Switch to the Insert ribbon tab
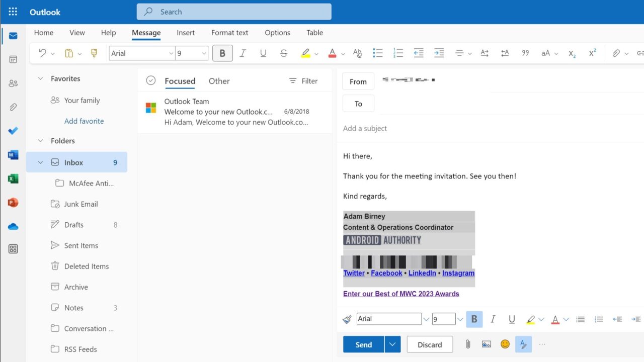 click(185, 33)
